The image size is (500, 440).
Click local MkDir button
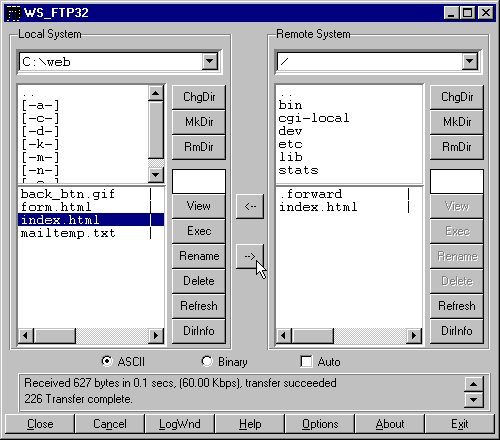click(199, 122)
